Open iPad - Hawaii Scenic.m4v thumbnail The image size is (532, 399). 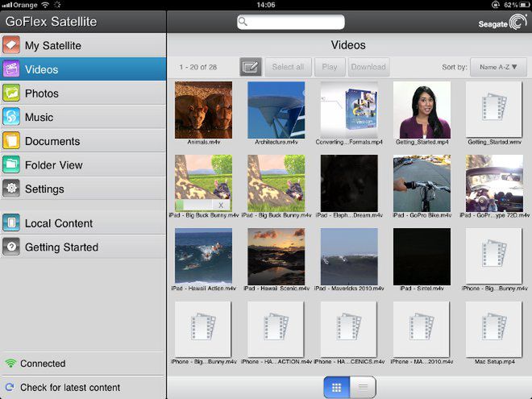tap(276, 256)
